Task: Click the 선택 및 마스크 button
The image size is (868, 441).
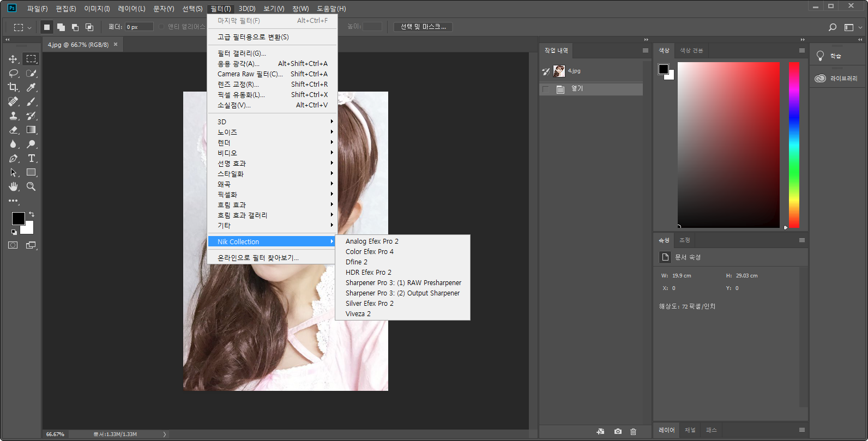Action: (x=423, y=27)
